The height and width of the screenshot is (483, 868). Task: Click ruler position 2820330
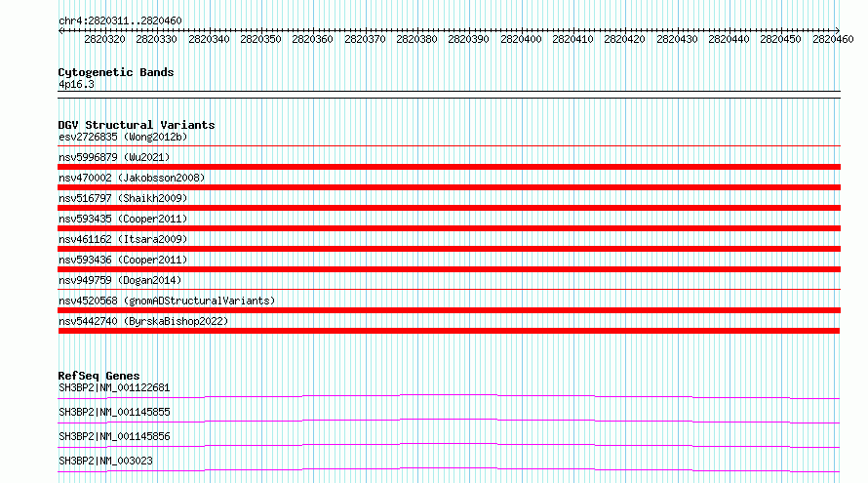pos(157,39)
